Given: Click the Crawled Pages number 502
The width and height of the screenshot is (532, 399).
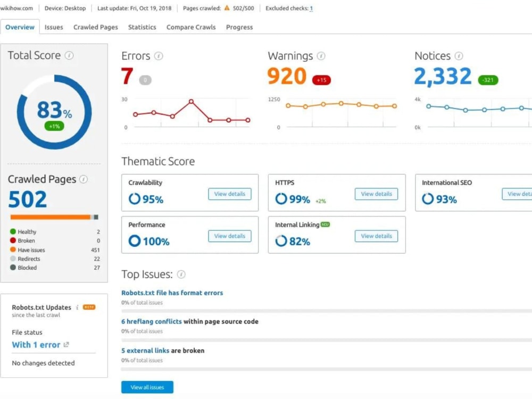Looking at the screenshot, I should click(28, 199).
